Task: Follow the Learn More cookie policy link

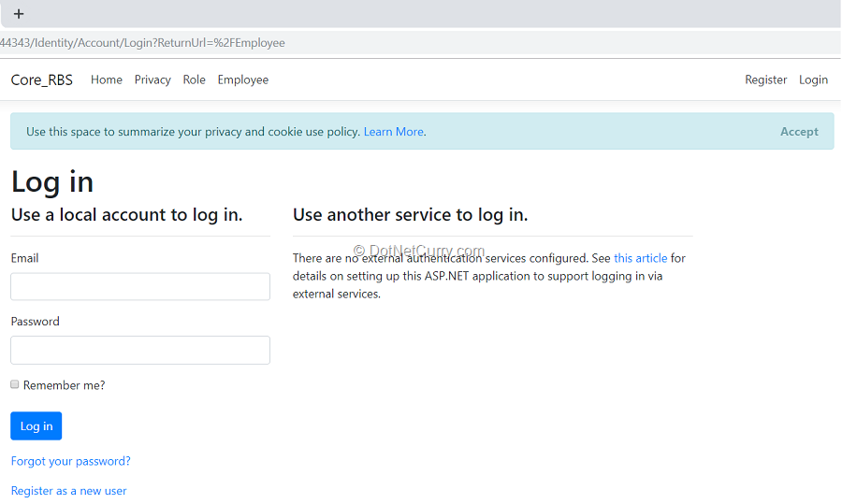Action: [x=395, y=132]
